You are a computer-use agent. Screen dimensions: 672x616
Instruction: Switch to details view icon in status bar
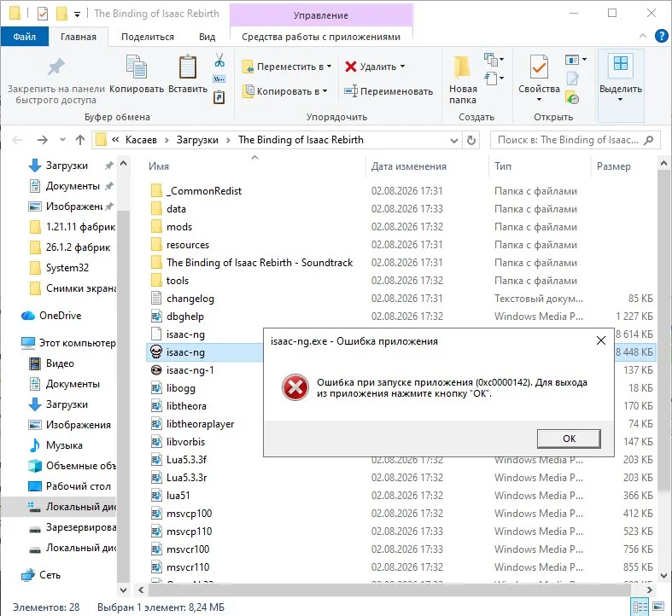coord(640,607)
